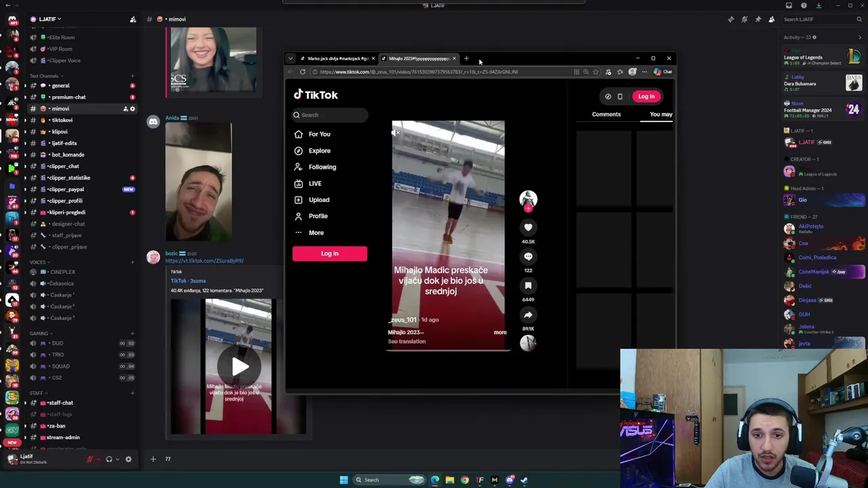Add attachment with plus in Discord message bar
The height and width of the screenshot is (488, 868).
point(153,459)
